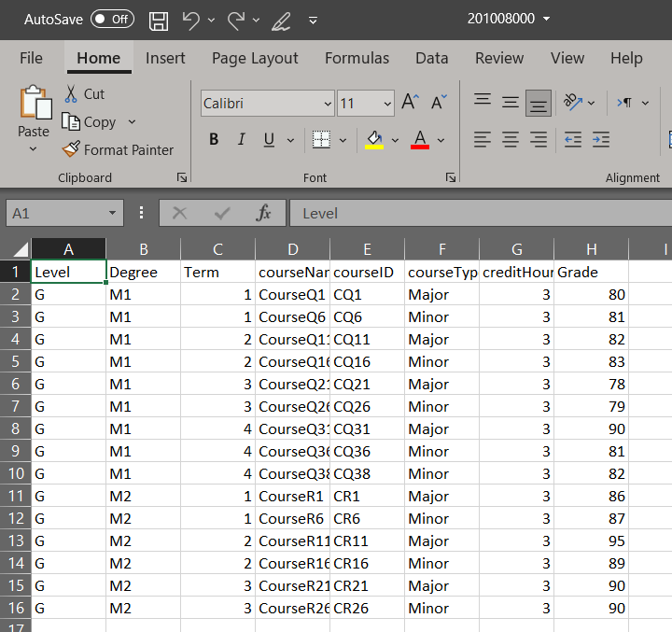Increase font size with large A icon
This screenshot has height=632, width=672.
point(410,103)
